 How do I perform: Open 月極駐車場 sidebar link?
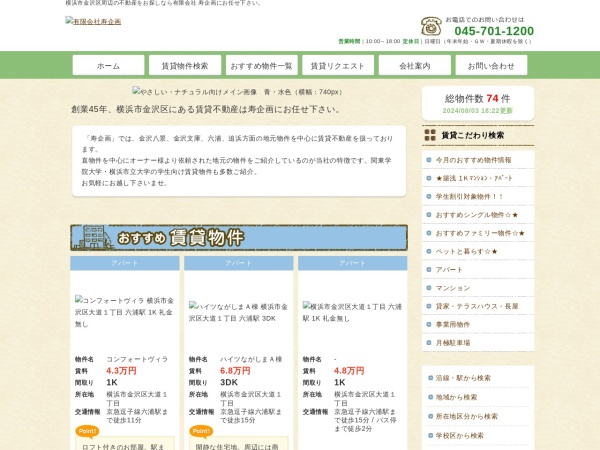pos(453,343)
